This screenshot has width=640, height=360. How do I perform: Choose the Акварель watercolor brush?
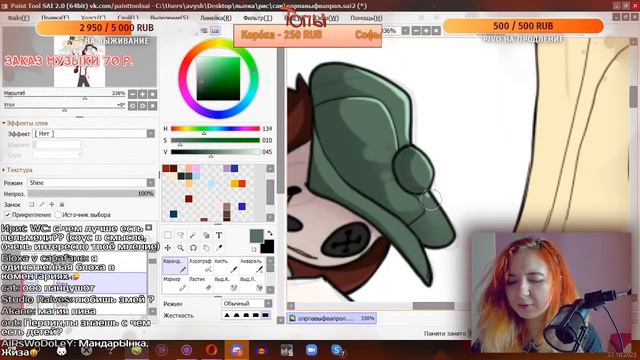pyautogui.click(x=251, y=266)
